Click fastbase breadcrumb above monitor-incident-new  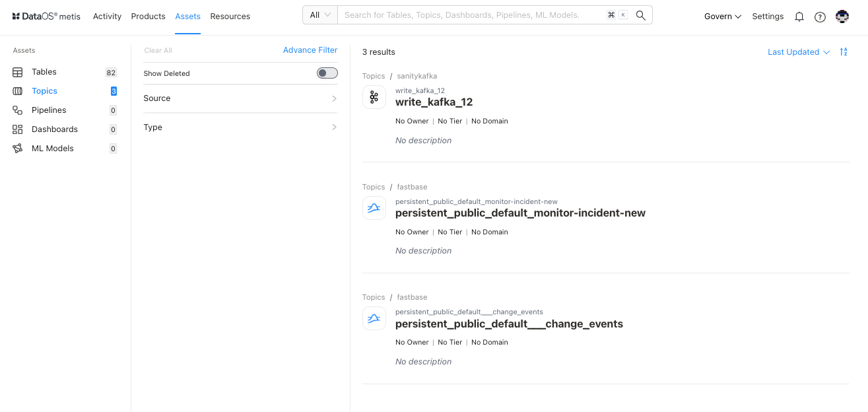(x=413, y=188)
